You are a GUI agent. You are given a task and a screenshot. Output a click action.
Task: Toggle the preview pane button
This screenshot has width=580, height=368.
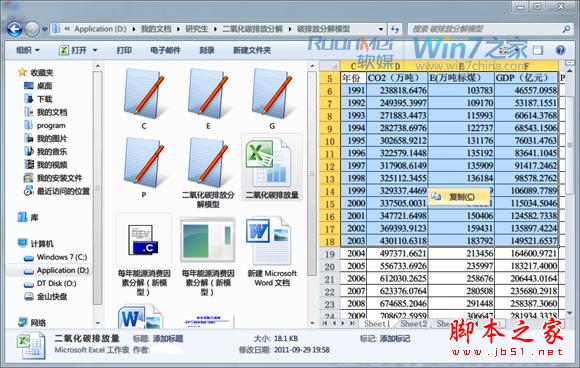(x=538, y=50)
